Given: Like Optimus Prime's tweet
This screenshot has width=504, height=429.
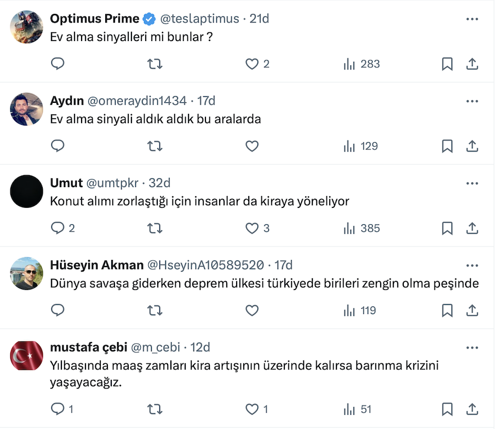Looking at the screenshot, I should (252, 64).
